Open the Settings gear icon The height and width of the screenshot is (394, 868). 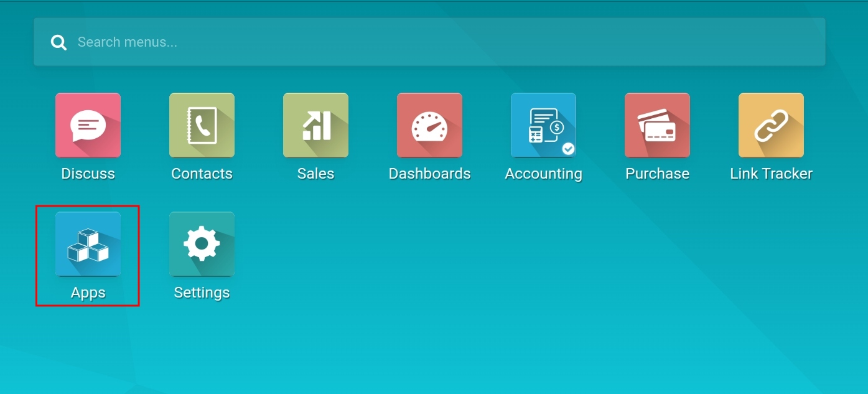202,244
